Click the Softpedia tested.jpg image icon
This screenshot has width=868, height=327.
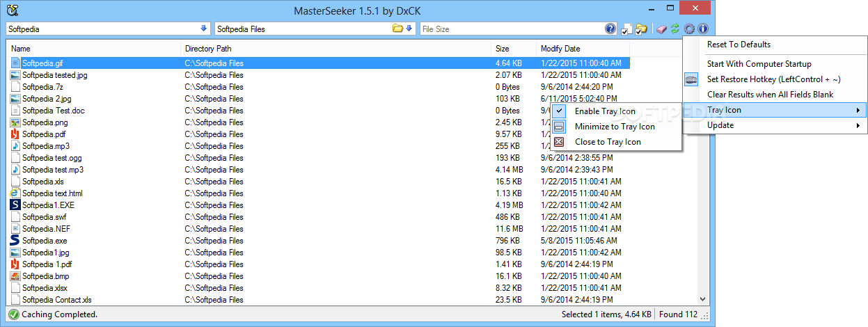15,74
